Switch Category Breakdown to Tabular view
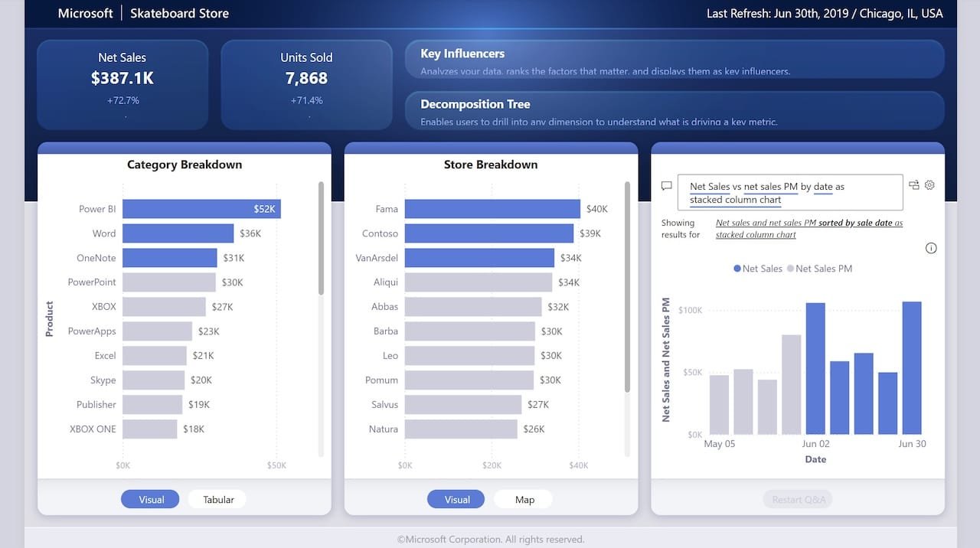 click(x=218, y=499)
